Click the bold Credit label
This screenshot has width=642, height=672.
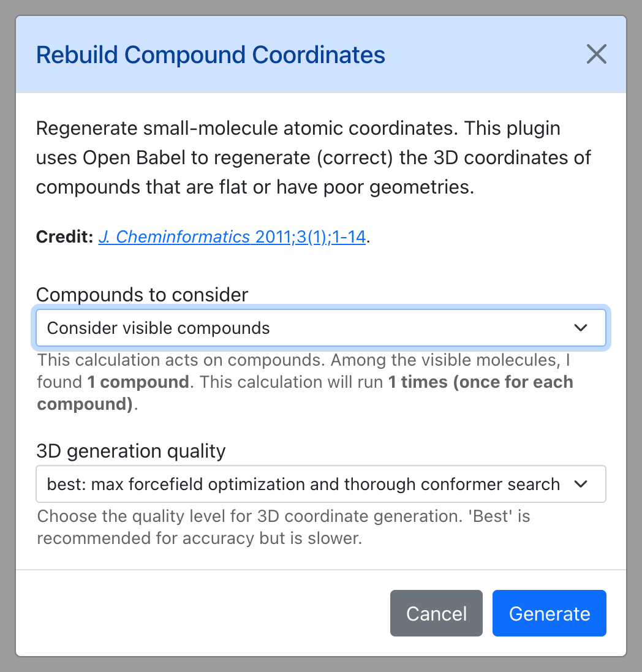(65, 236)
